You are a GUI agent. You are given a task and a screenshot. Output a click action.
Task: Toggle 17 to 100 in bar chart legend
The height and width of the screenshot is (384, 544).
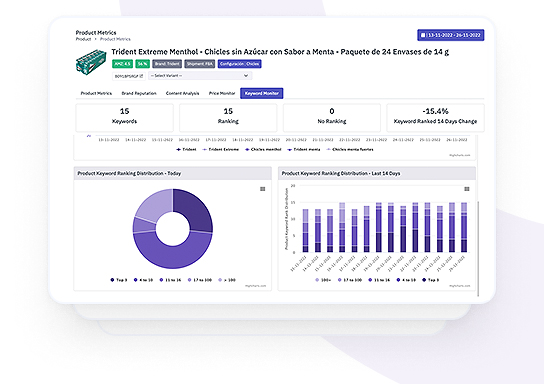350,280
